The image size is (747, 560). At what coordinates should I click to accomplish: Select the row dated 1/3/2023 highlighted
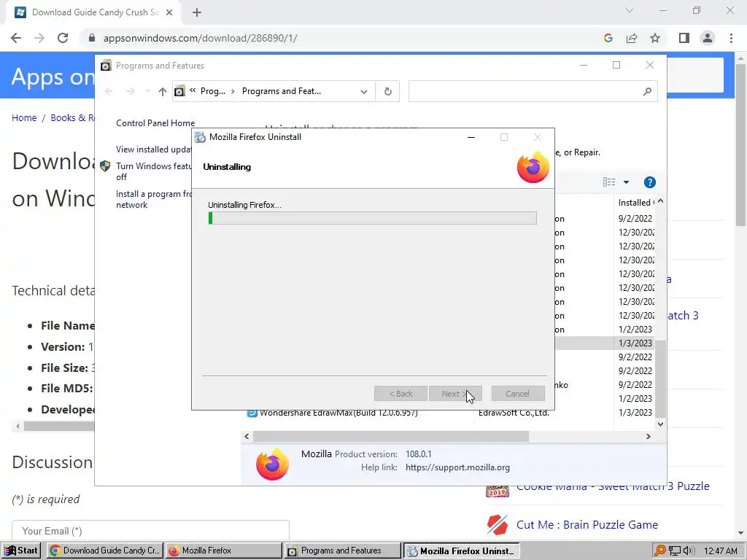[605, 343]
